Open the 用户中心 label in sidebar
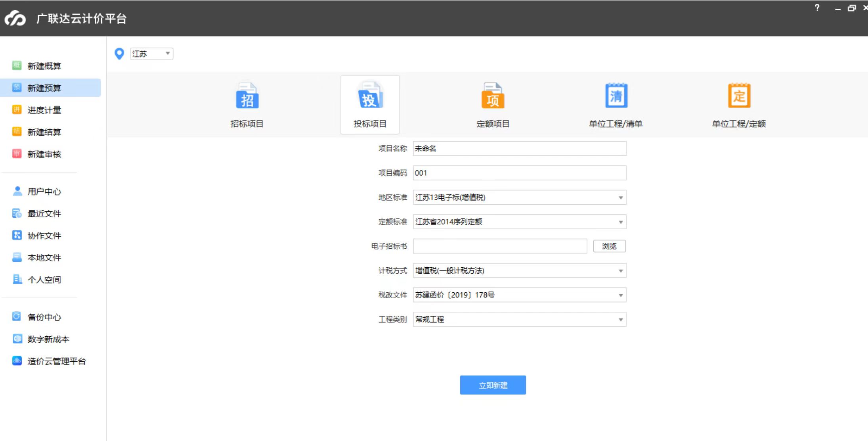Viewport: 868px width, 441px height. click(x=44, y=192)
